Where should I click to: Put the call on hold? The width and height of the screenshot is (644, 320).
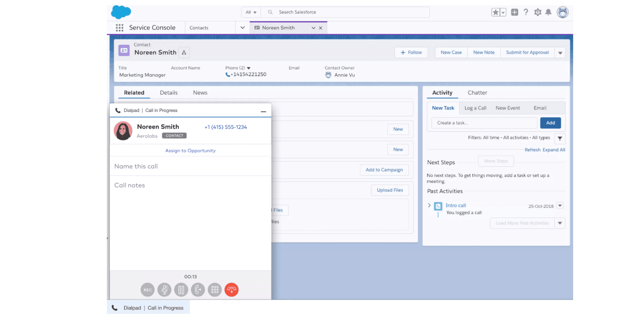(181, 290)
